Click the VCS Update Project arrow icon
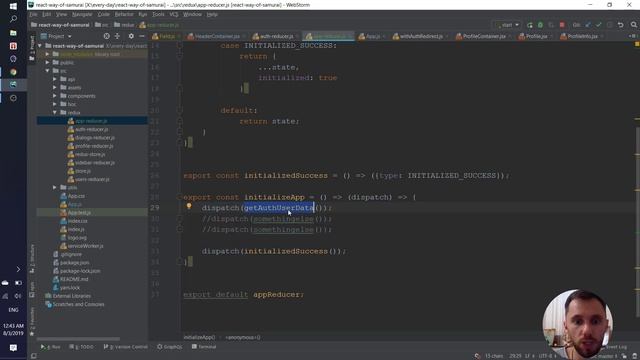Image resolution: width=640 pixels, height=360 pixels. tap(588, 25)
